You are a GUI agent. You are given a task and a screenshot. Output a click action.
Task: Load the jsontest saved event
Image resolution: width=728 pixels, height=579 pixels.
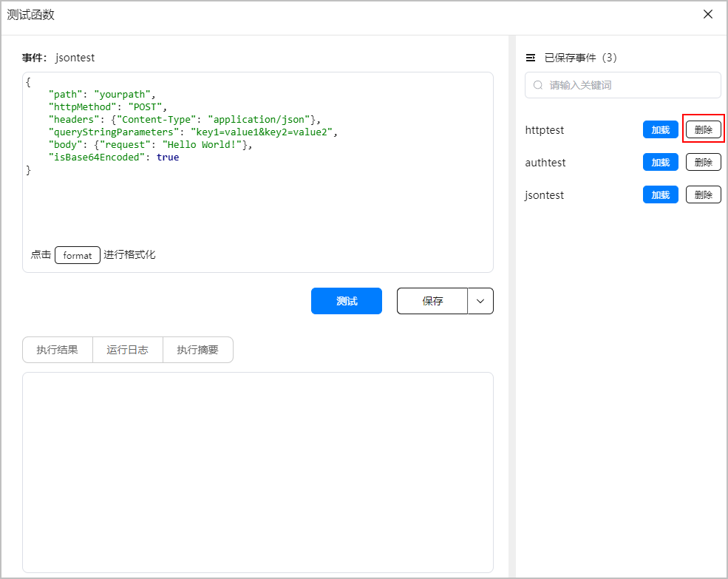(x=660, y=194)
